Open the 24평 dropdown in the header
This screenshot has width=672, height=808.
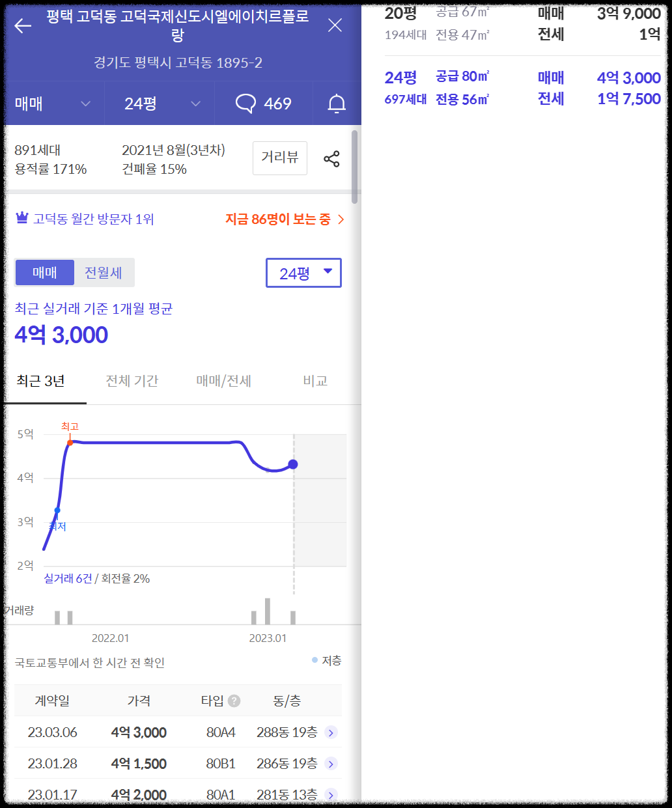pyautogui.click(x=160, y=103)
